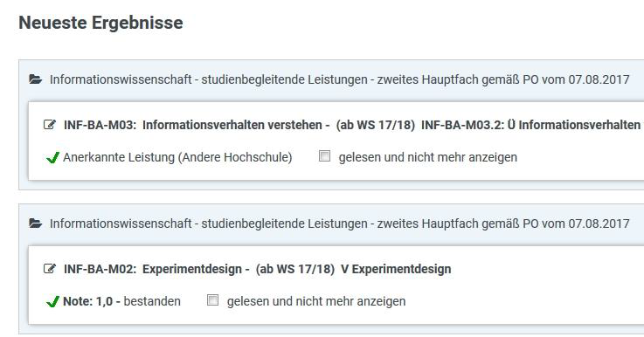644x337 pixels.
Task: Click the 'Note: 1,0 - bestanden' grade text
Action: [121, 301]
